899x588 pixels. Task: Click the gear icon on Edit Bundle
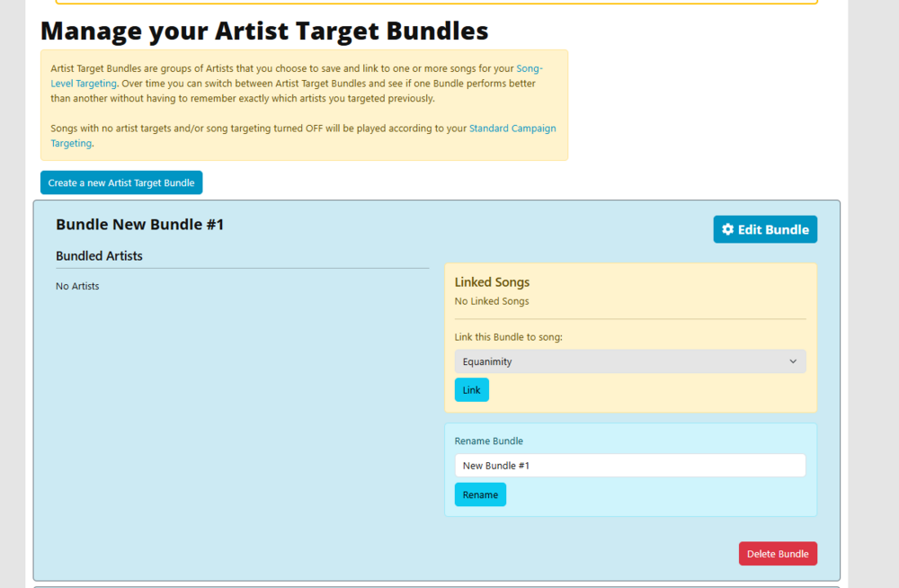pyautogui.click(x=727, y=229)
